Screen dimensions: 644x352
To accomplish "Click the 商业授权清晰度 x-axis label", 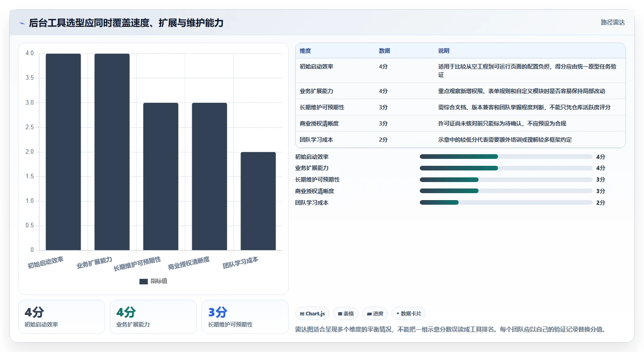I will [189, 263].
